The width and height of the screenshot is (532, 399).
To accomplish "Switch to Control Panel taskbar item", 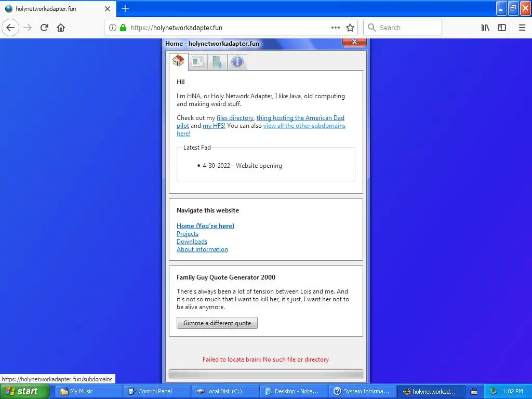I will point(157,391).
